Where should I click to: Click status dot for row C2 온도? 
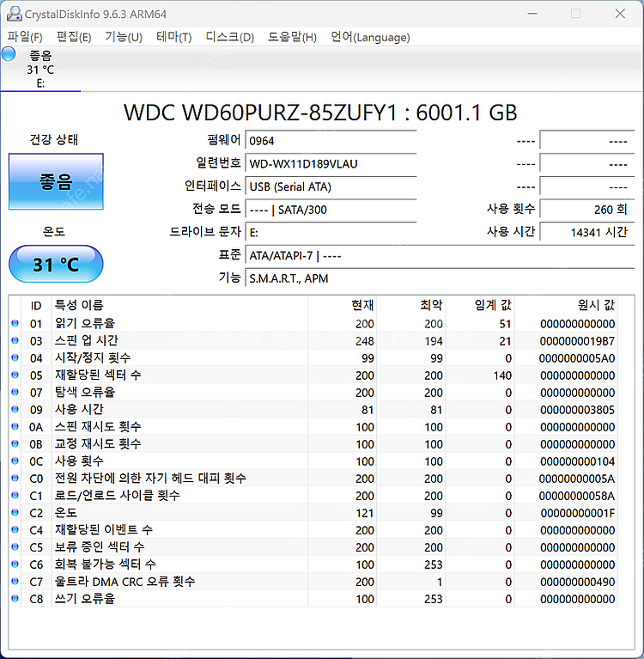(15, 513)
